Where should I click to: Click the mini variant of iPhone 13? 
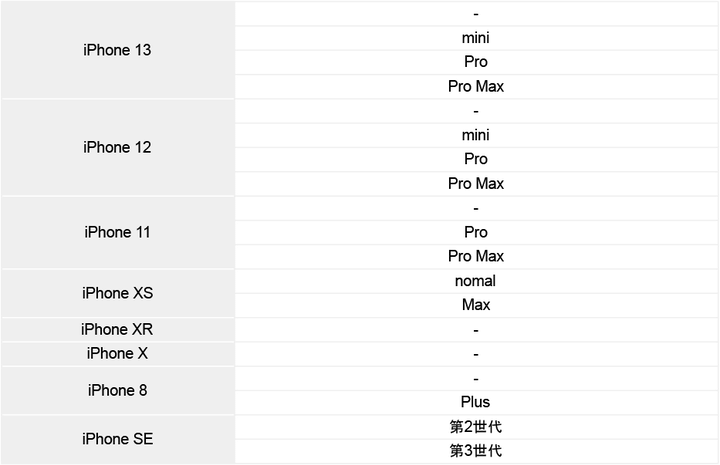tap(476, 38)
